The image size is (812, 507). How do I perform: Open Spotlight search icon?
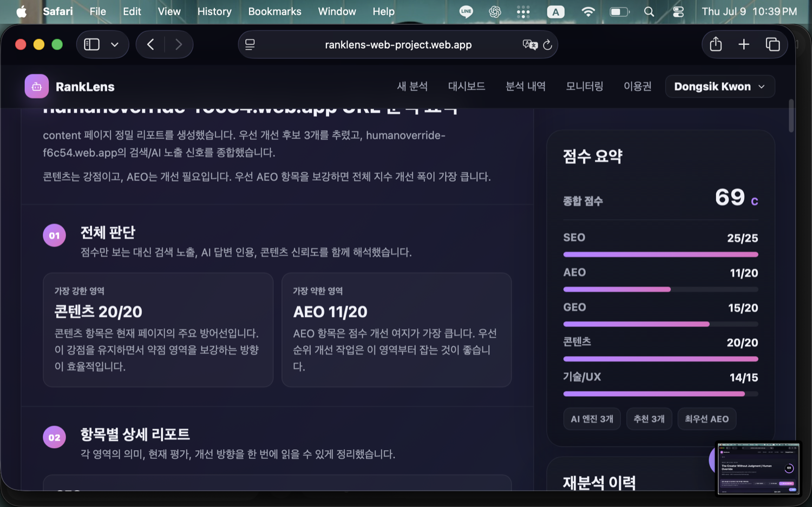(x=649, y=11)
